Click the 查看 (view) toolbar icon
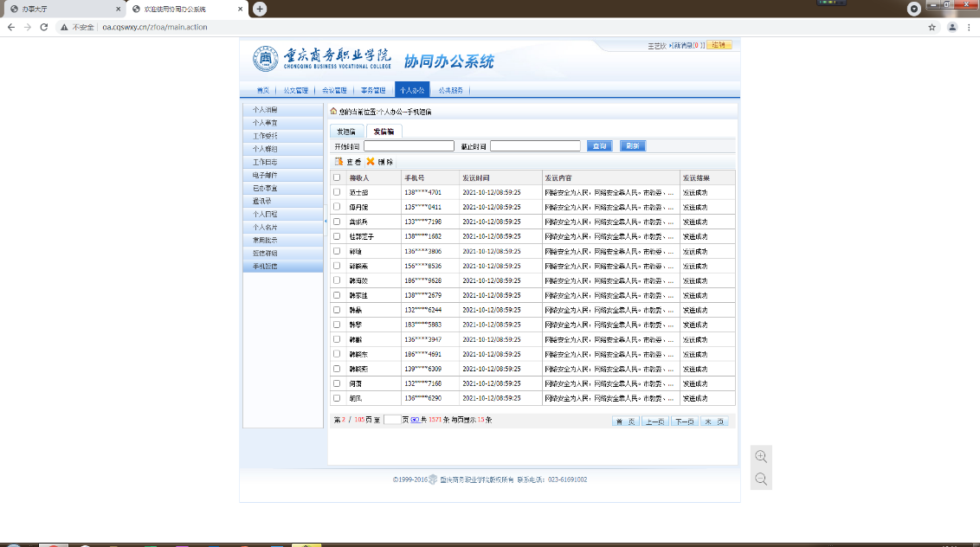The width and height of the screenshot is (980, 547). (339, 162)
